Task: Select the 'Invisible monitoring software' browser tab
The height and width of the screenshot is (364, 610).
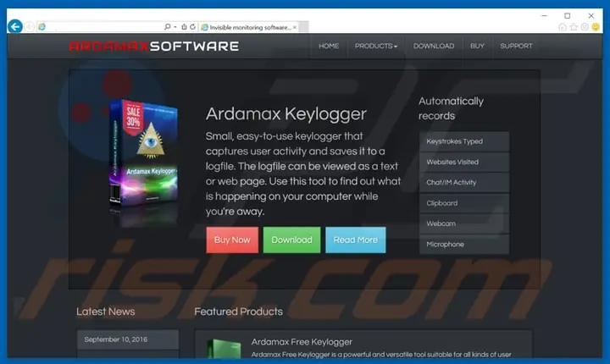Action: tap(249, 27)
